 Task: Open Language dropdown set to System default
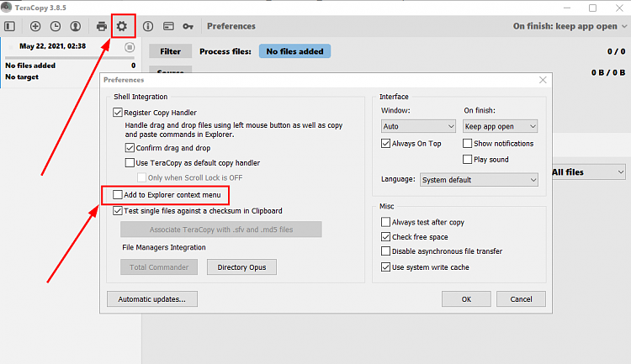[x=479, y=180]
